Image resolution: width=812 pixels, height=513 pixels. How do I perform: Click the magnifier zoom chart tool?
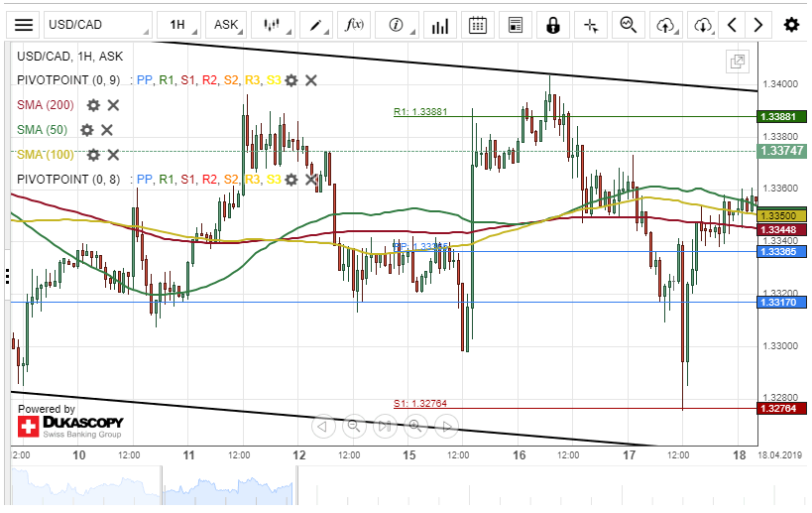coord(629,25)
